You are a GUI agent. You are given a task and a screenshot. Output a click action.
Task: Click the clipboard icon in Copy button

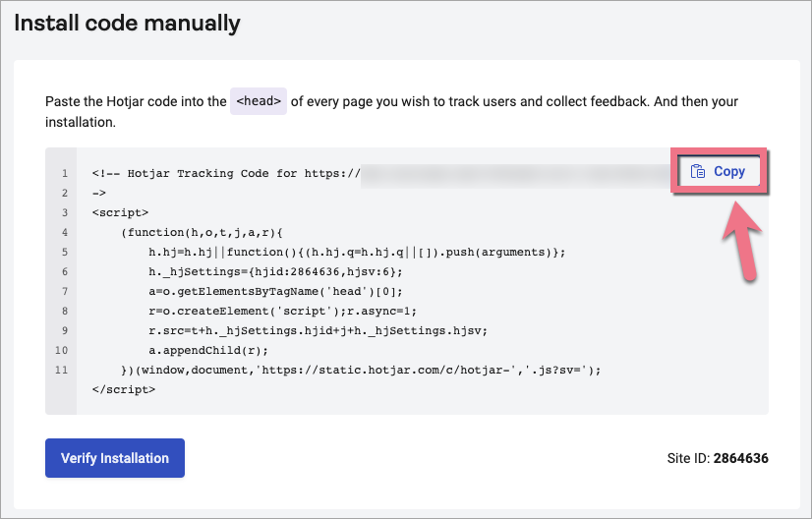click(698, 171)
